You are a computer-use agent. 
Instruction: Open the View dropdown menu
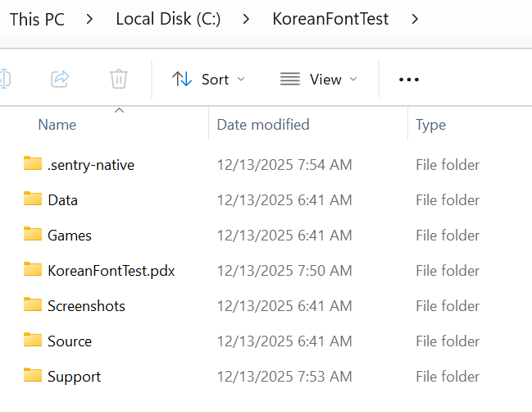(319, 80)
